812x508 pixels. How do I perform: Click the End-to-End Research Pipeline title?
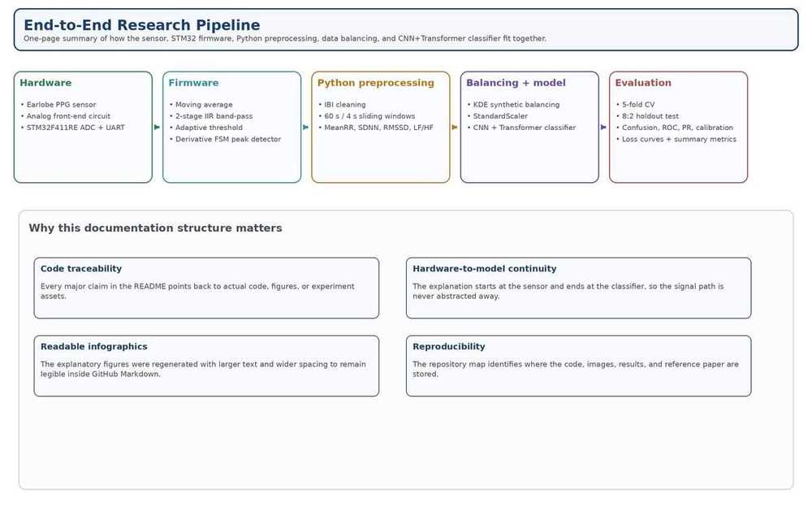(142, 25)
